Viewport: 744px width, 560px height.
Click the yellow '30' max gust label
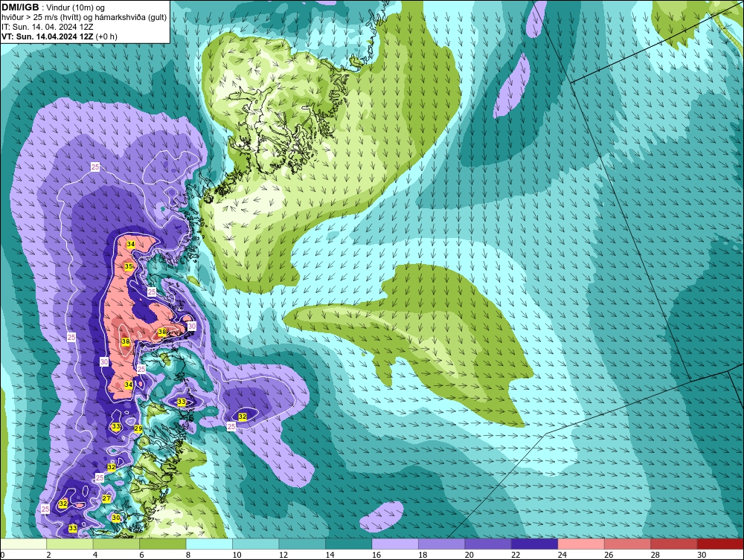pyautogui.click(x=116, y=518)
